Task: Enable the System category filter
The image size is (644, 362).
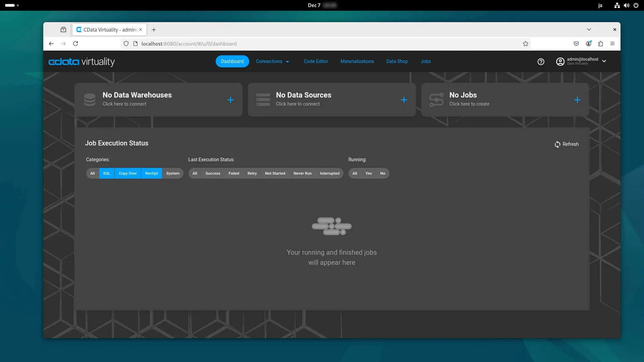Action: [x=172, y=173]
